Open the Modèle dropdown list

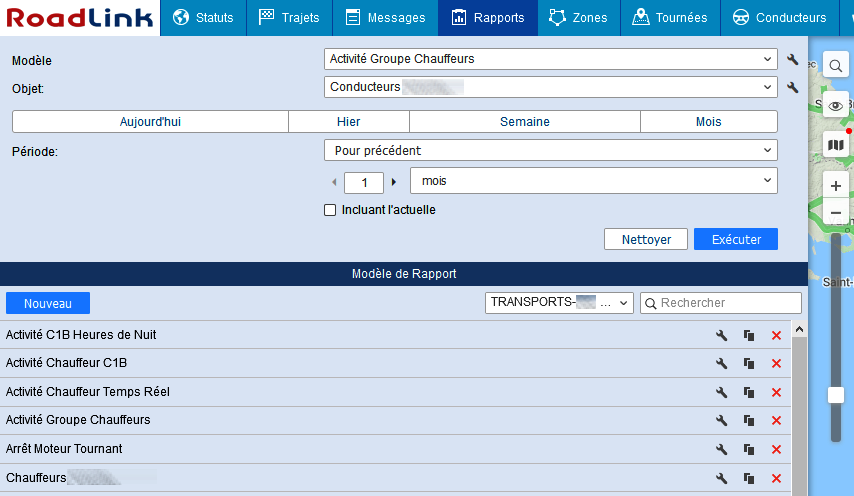click(x=550, y=59)
